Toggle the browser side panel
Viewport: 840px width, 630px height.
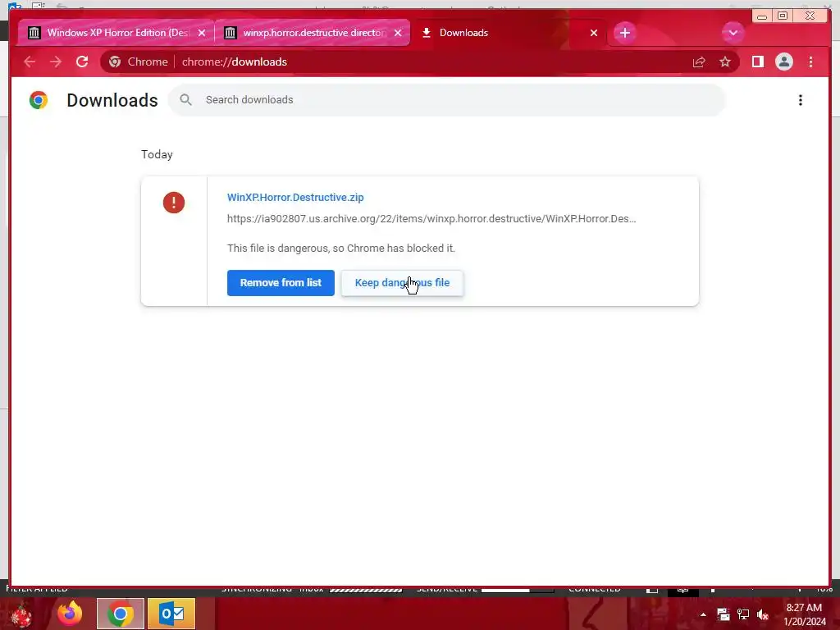(757, 62)
